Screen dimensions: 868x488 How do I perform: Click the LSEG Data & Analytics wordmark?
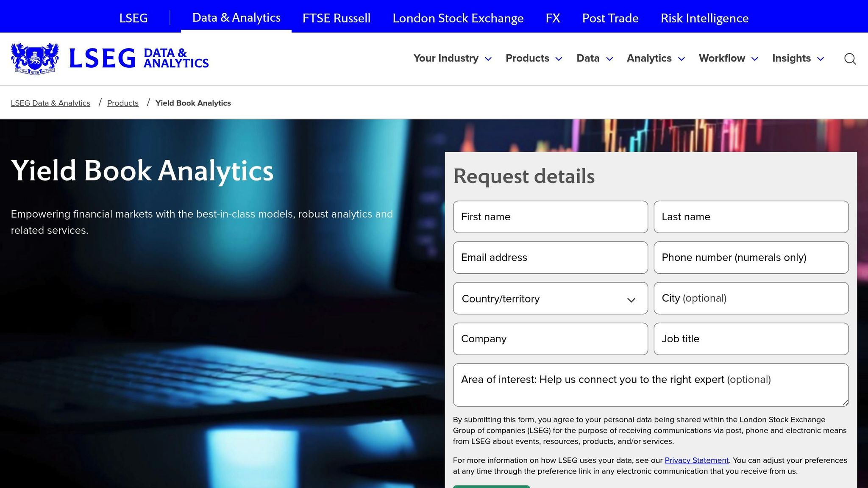click(x=139, y=58)
